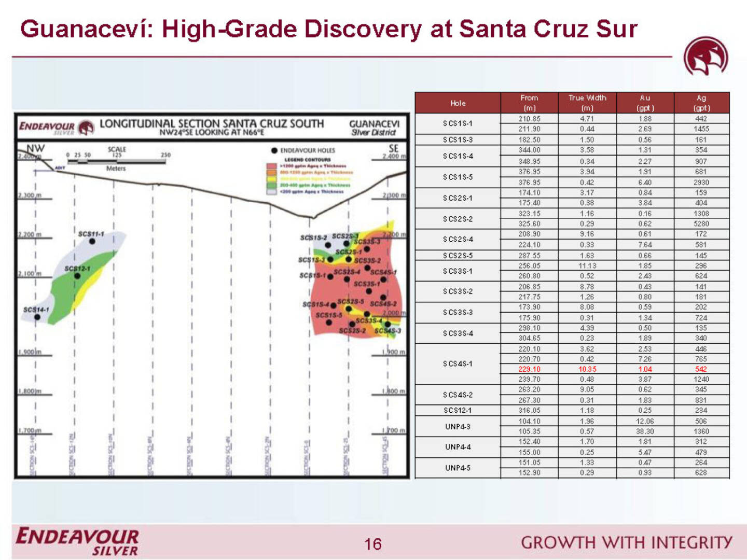The image size is (747, 560).
Task: Select the SCS4S-1 row in the table
Action: (x=458, y=364)
